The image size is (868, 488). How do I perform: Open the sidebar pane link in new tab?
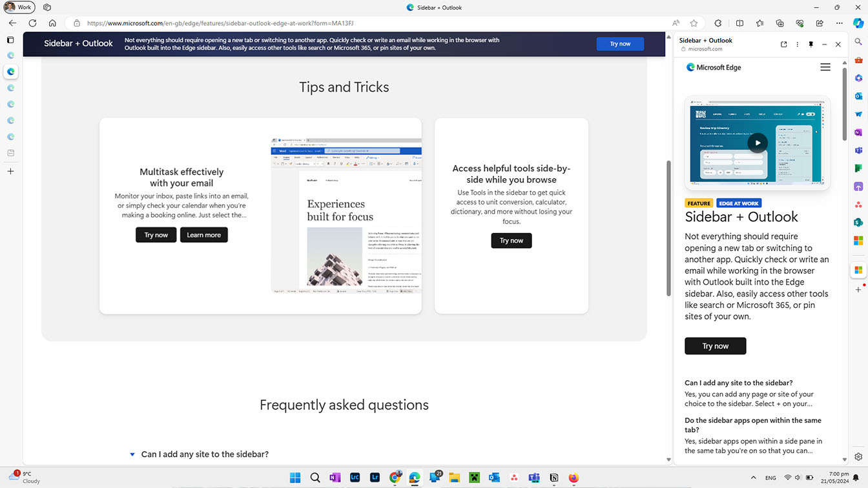[x=783, y=45]
